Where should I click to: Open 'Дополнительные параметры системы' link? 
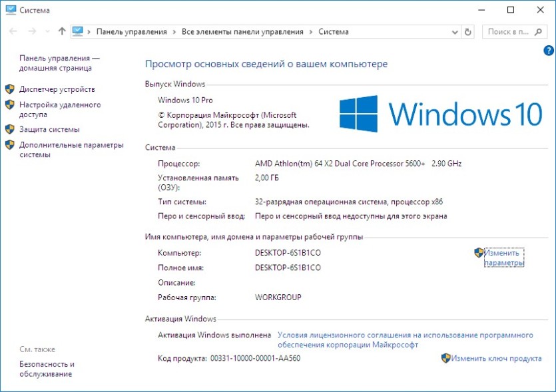coord(71,150)
